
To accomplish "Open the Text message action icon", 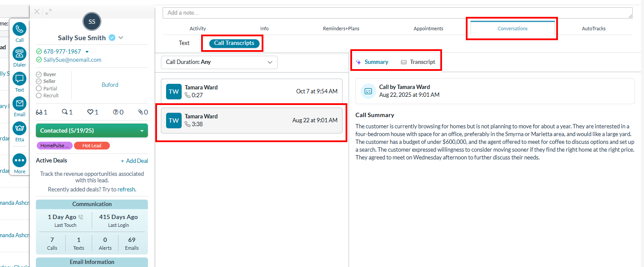I will click(x=19, y=79).
